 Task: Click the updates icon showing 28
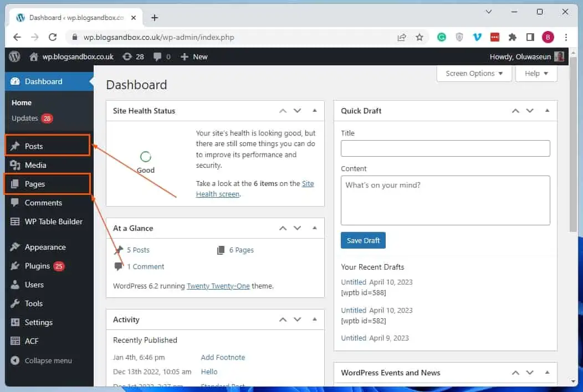[x=127, y=56]
